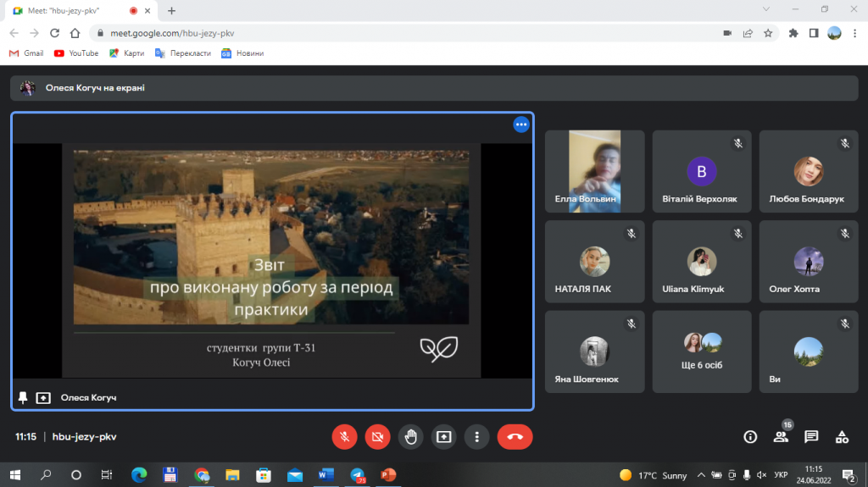Select Елла Вольвин video tile
The height and width of the screenshot is (487, 868).
pos(594,171)
